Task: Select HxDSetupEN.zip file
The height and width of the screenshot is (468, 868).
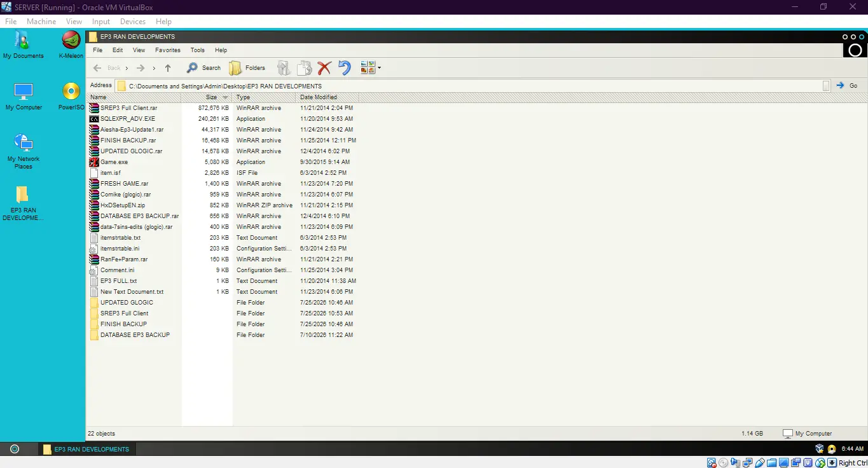Action: pyautogui.click(x=123, y=205)
